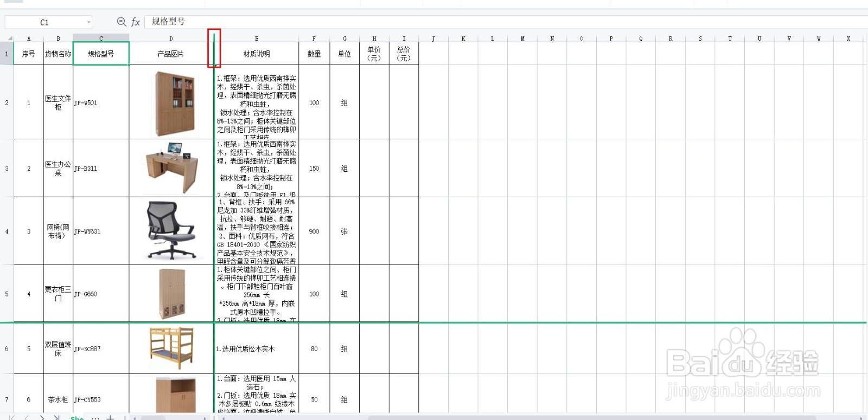Click quantity cell showing 150
Image resolution: width=868 pixels, height=420 pixels.
pyautogui.click(x=314, y=169)
